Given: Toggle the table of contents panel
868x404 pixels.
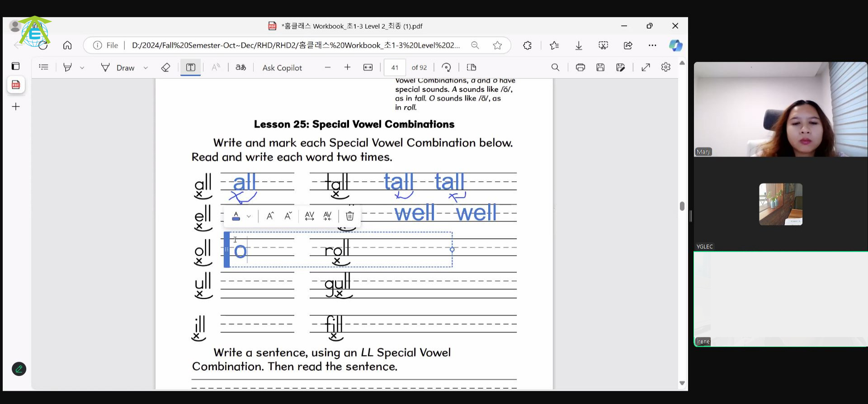Looking at the screenshot, I should pyautogui.click(x=44, y=67).
